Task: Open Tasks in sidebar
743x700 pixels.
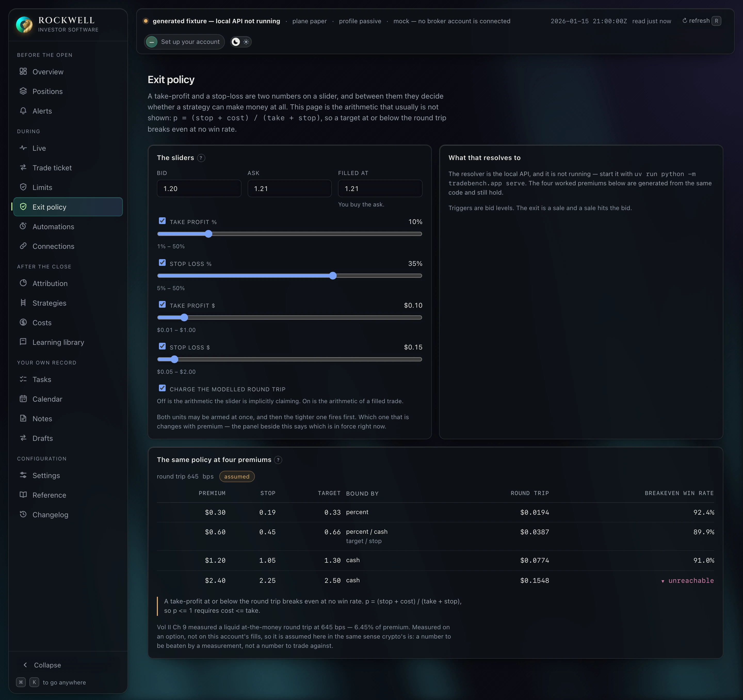Action: (68, 379)
